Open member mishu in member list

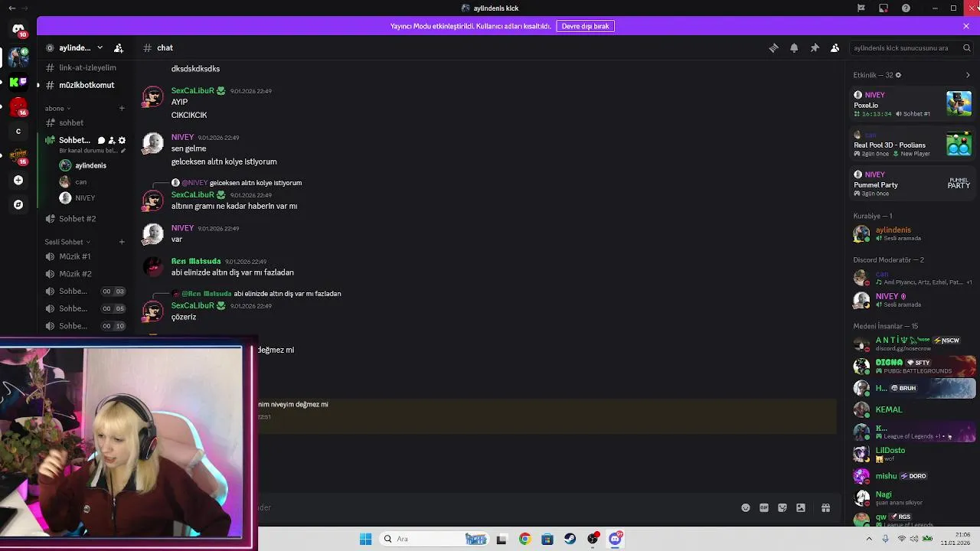click(x=913, y=476)
